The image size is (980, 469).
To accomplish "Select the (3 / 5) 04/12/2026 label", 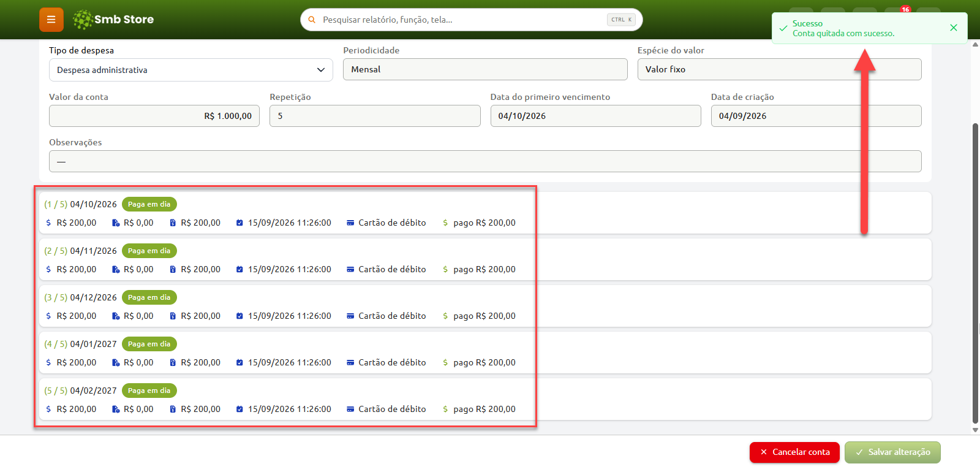I will pos(80,297).
